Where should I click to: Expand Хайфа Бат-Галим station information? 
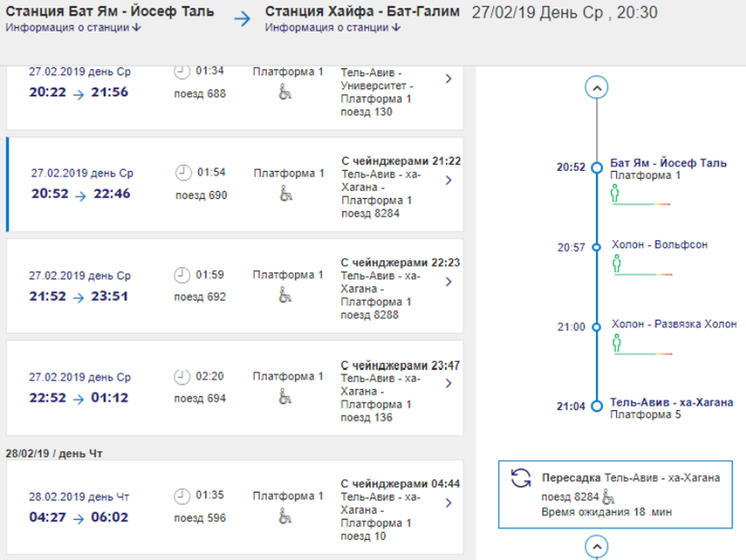coord(333,28)
